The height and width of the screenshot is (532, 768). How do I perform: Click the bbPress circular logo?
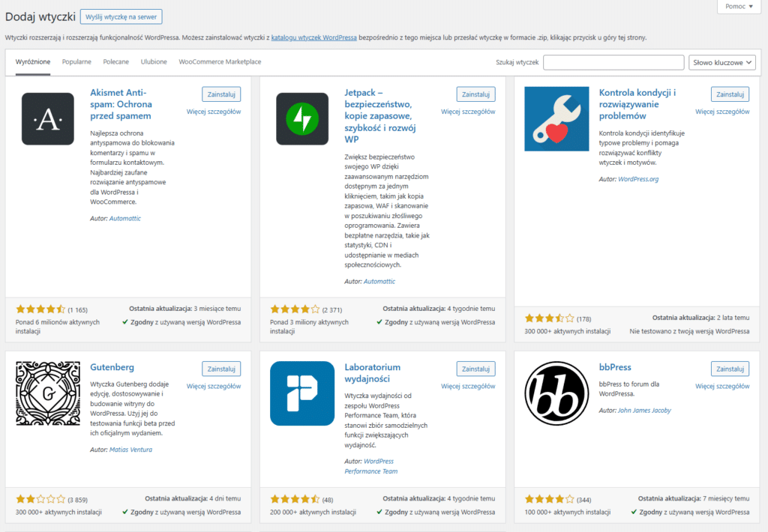556,393
